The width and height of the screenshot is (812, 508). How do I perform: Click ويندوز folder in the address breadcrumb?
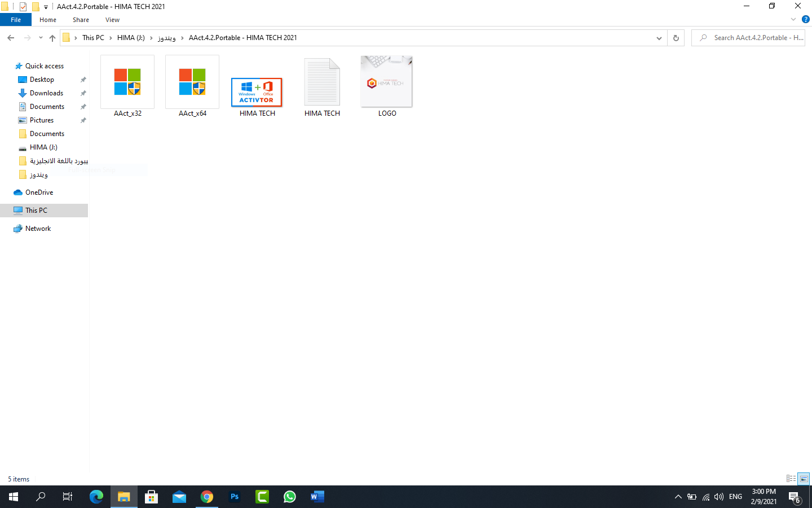(x=167, y=38)
